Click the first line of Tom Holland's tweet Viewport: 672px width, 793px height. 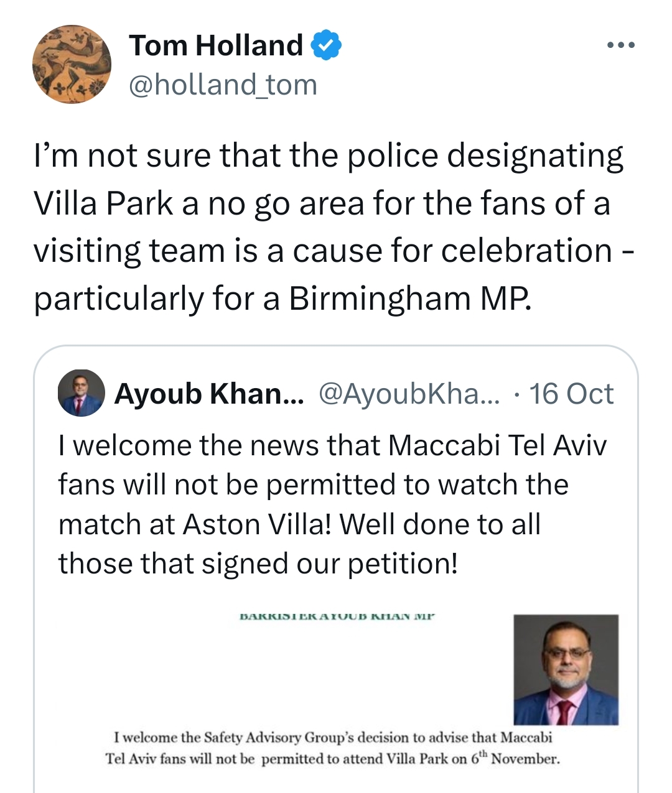[x=329, y=155]
